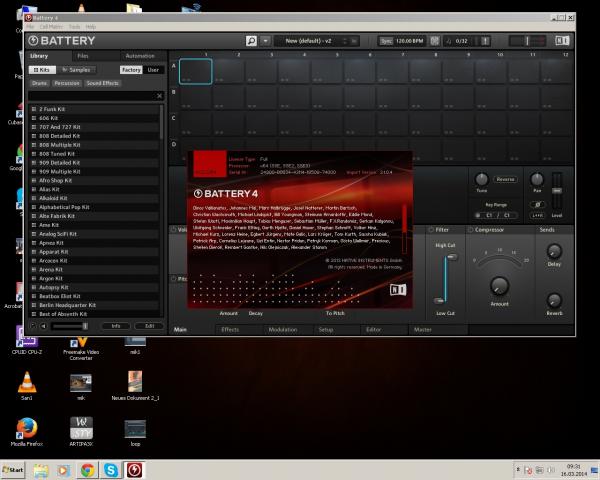Switch to the Files browser tab
Viewport: 600px width, 480px height.
(x=82, y=56)
